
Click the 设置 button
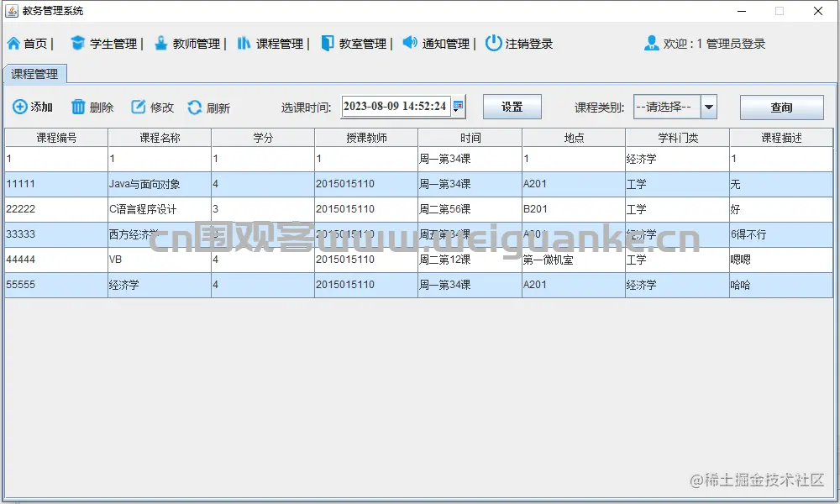point(512,107)
